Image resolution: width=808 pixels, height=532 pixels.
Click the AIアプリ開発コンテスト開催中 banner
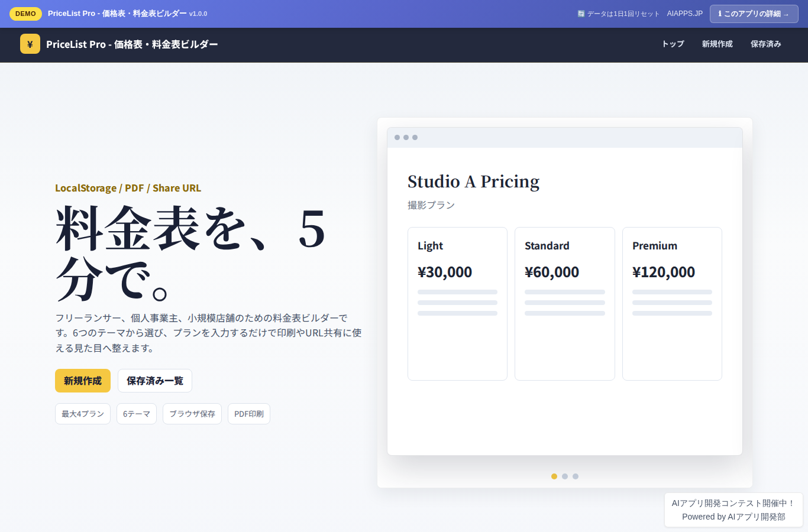click(x=733, y=503)
